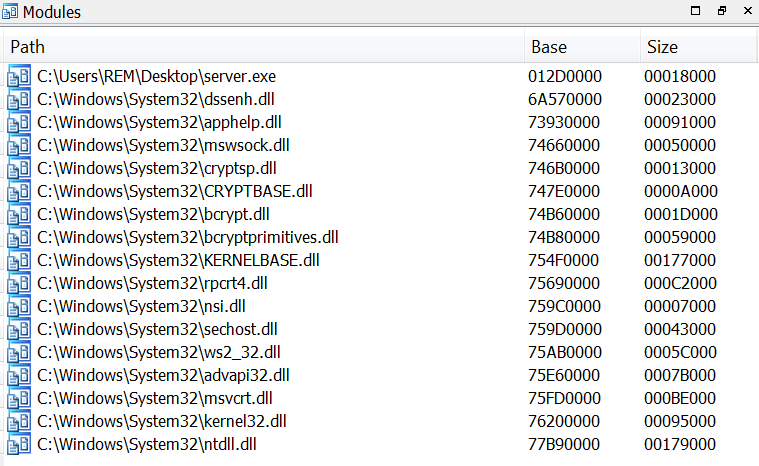This screenshot has height=466, width=759.
Task: Click the module icon beside sechost.dll
Action: coord(19,329)
